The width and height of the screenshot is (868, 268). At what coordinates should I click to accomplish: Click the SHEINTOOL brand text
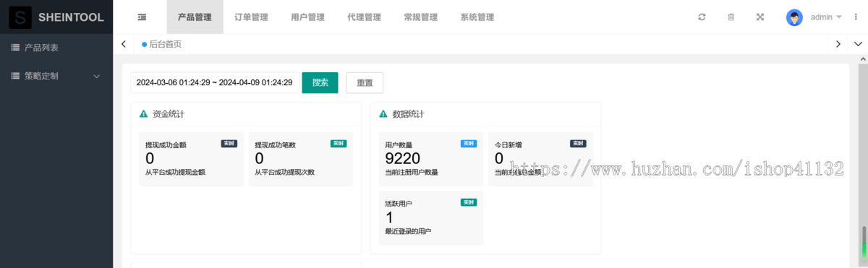[x=71, y=17]
